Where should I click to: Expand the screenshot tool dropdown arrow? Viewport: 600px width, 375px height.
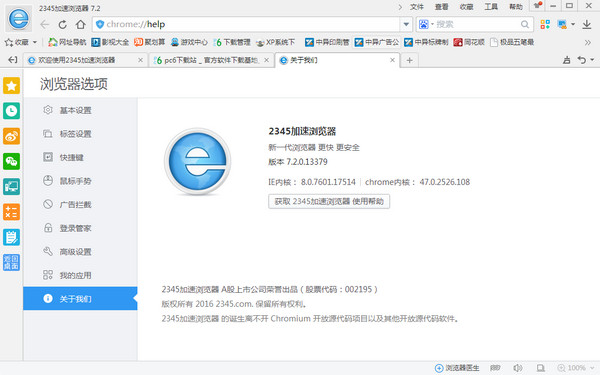point(573,24)
